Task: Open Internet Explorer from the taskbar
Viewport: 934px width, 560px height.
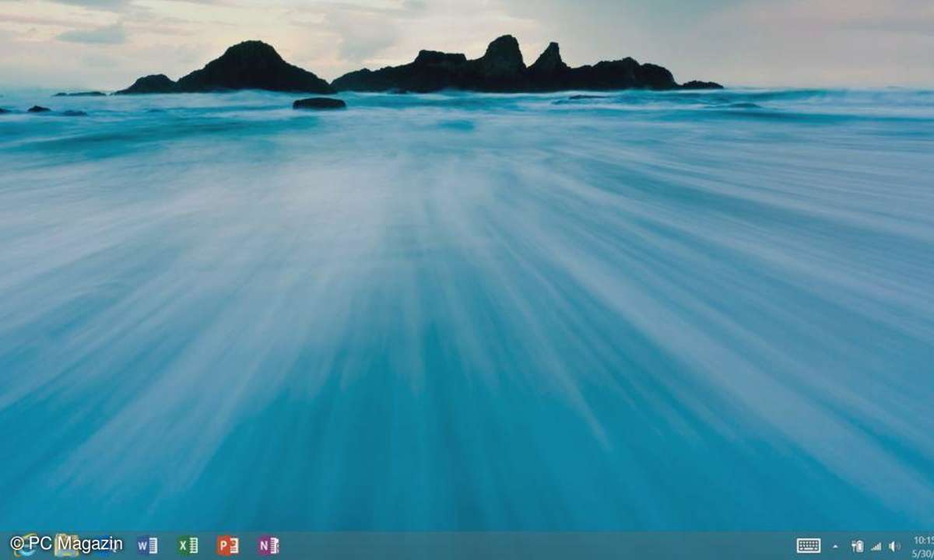Action: (x=25, y=544)
